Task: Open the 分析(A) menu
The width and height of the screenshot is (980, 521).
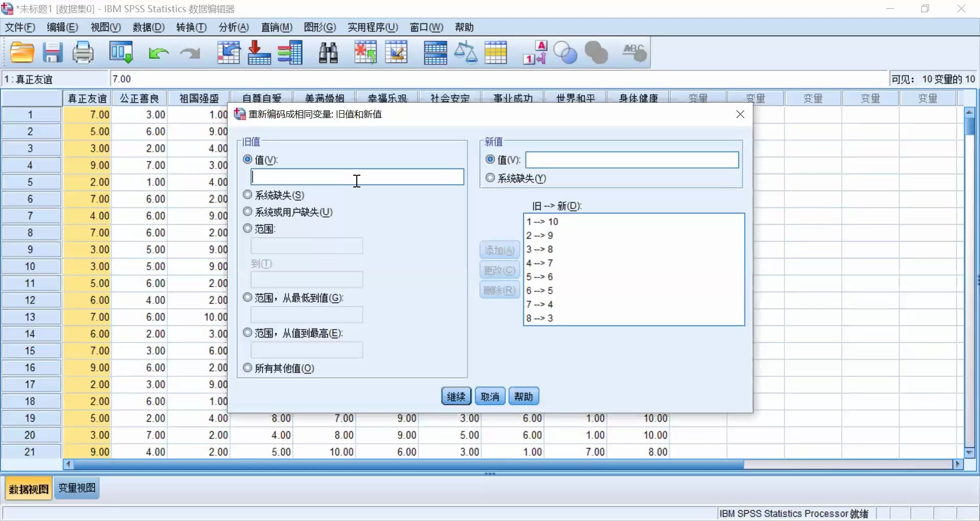Action: tap(234, 27)
